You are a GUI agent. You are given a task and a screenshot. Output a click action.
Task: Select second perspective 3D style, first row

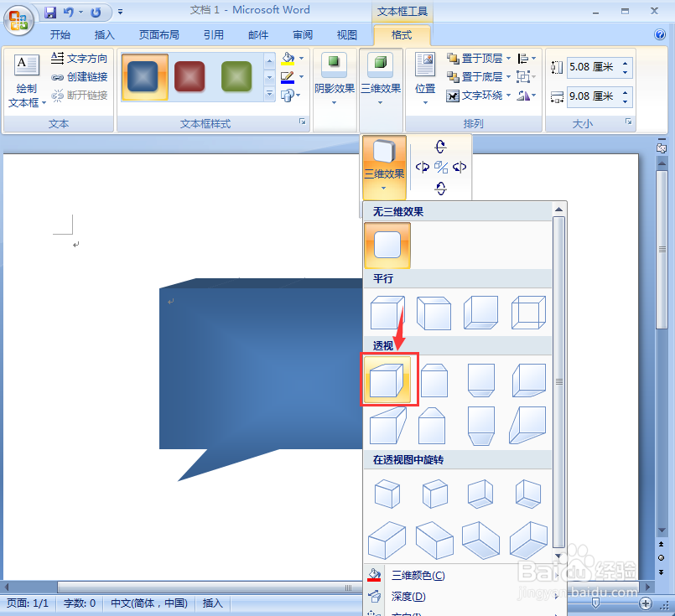pos(434,380)
